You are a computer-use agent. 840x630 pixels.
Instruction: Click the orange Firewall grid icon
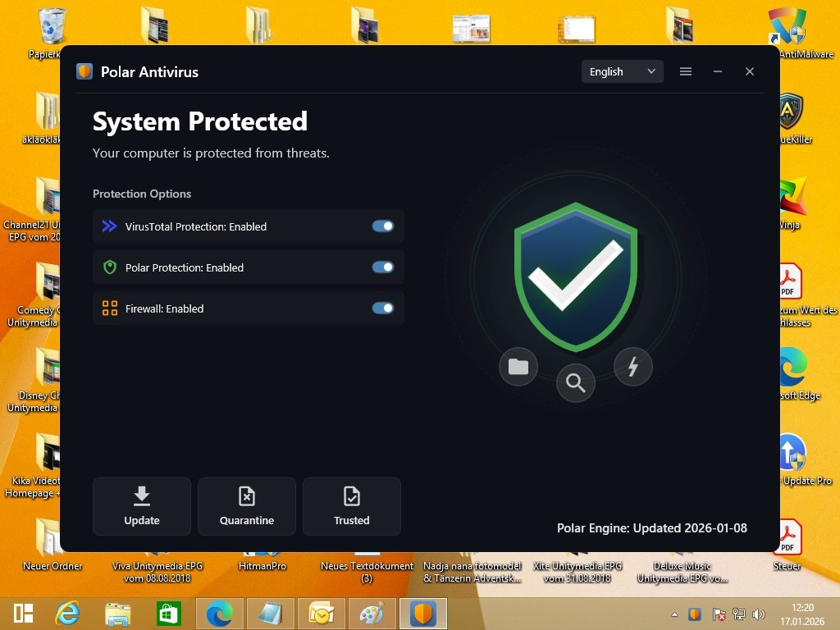point(110,308)
